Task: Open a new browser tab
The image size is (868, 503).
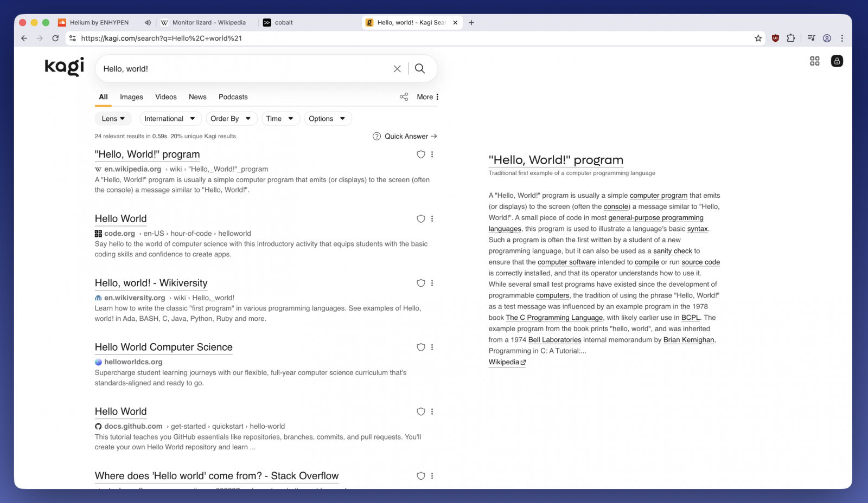Action: [471, 23]
